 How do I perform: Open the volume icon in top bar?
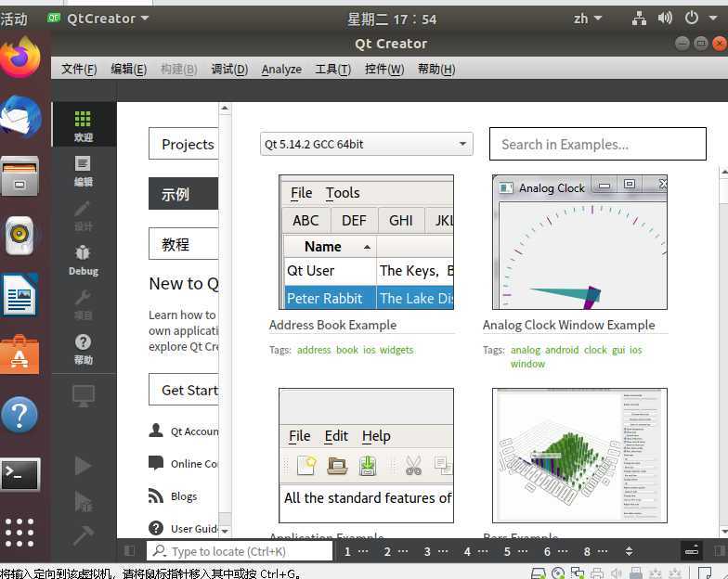tap(665, 19)
